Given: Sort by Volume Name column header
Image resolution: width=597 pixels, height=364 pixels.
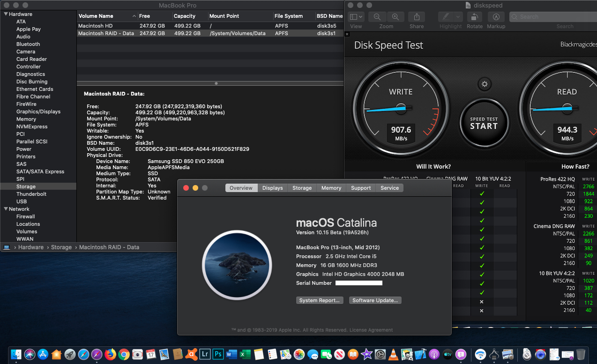Looking at the screenshot, I should [107, 16].
